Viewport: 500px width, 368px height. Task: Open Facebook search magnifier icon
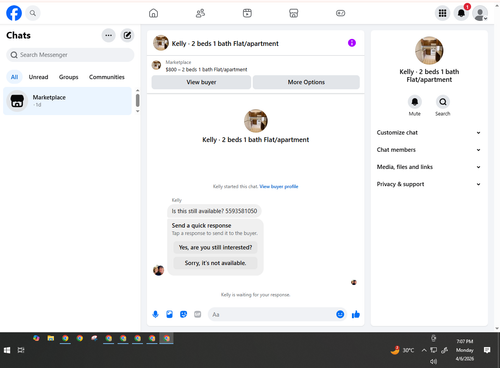(33, 13)
